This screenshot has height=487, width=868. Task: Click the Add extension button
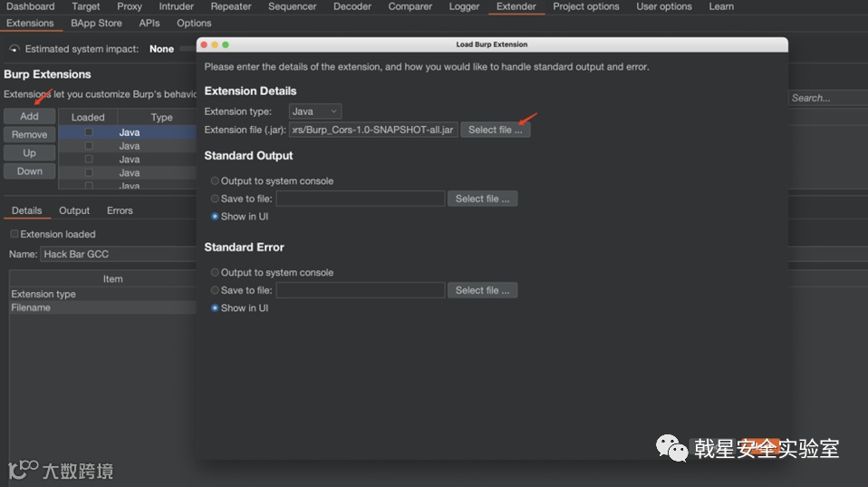tap(29, 116)
